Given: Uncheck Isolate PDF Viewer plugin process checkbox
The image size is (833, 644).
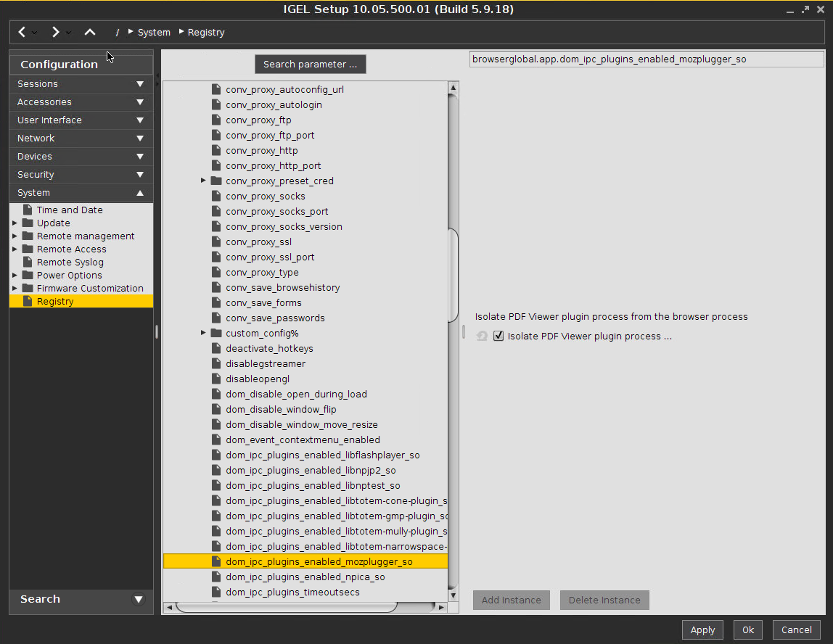Looking at the screenshot, I should (x=498, y=337).
